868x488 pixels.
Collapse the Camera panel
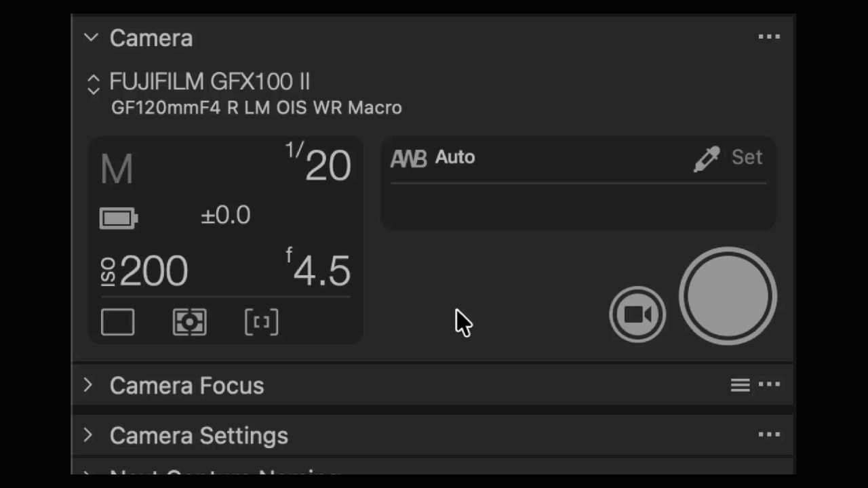[x=91, y=38]
